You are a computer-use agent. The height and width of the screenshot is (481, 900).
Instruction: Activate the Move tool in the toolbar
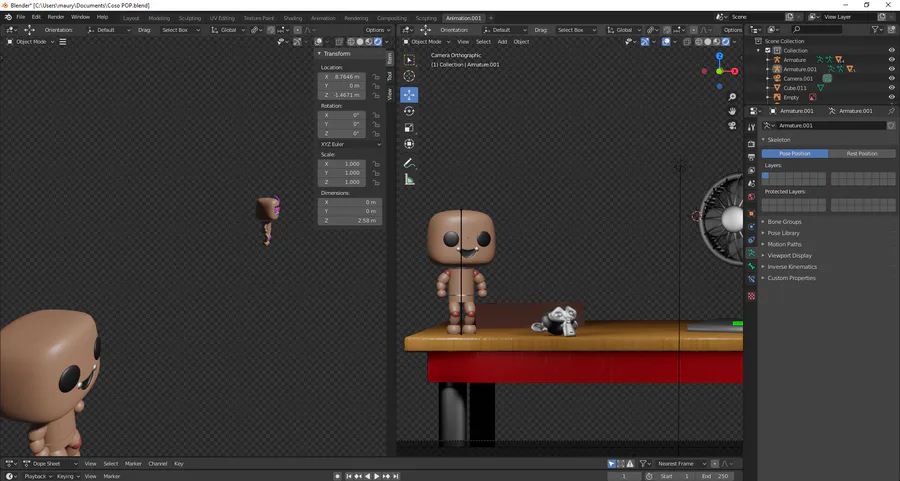pyautogui.click(x=409, y=95)
